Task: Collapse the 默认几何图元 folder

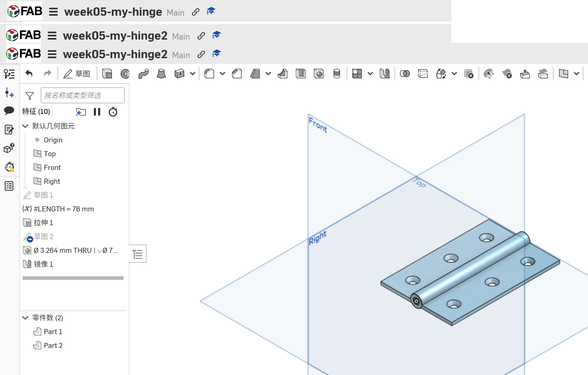Action: pyautogui.click(x=26, y=126)
